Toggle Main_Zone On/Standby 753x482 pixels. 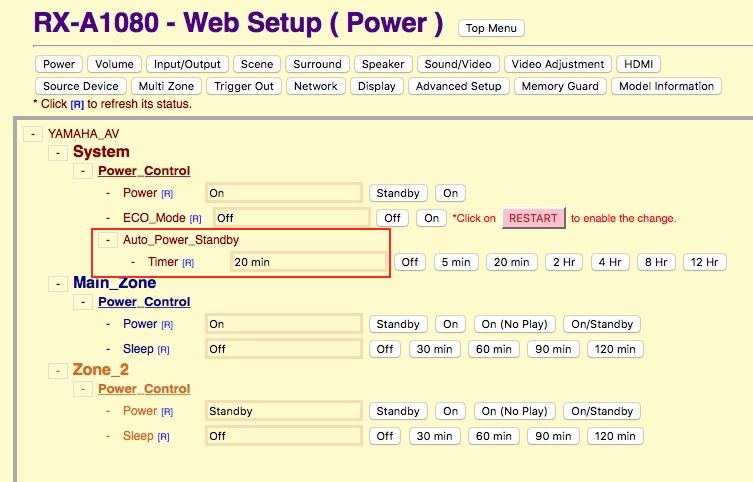[602, 324]
